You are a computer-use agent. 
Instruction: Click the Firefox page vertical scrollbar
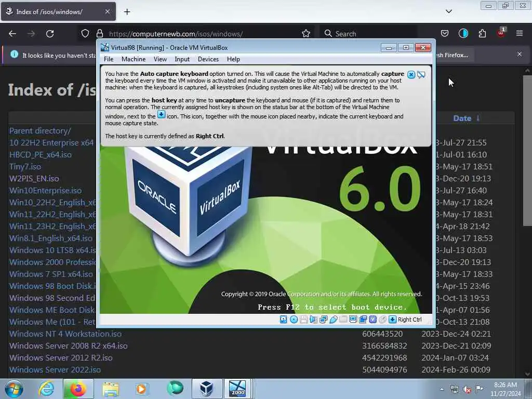[x=527, y=151]
